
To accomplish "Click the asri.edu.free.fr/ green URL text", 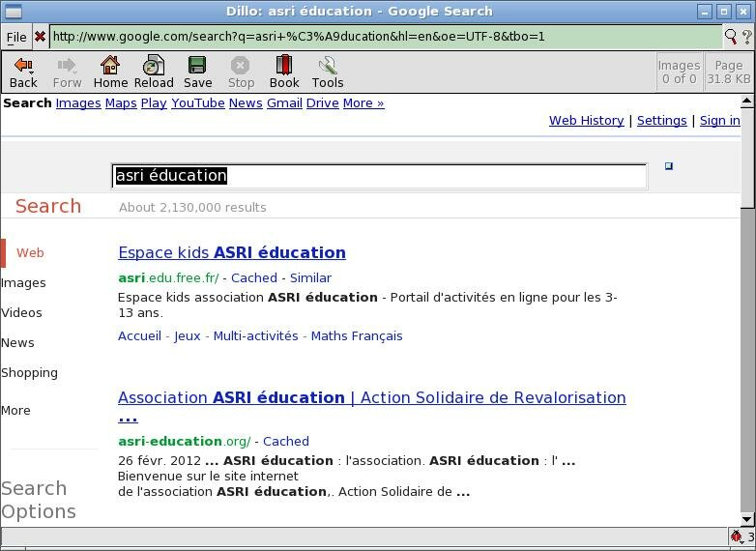I will [168, 278].
